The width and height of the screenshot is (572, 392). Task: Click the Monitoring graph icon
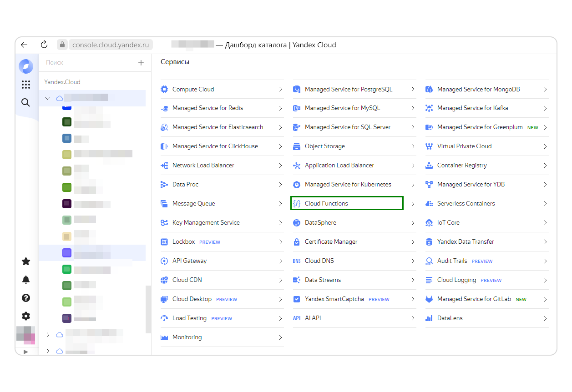pyautogui.click(x=164, y=337)
